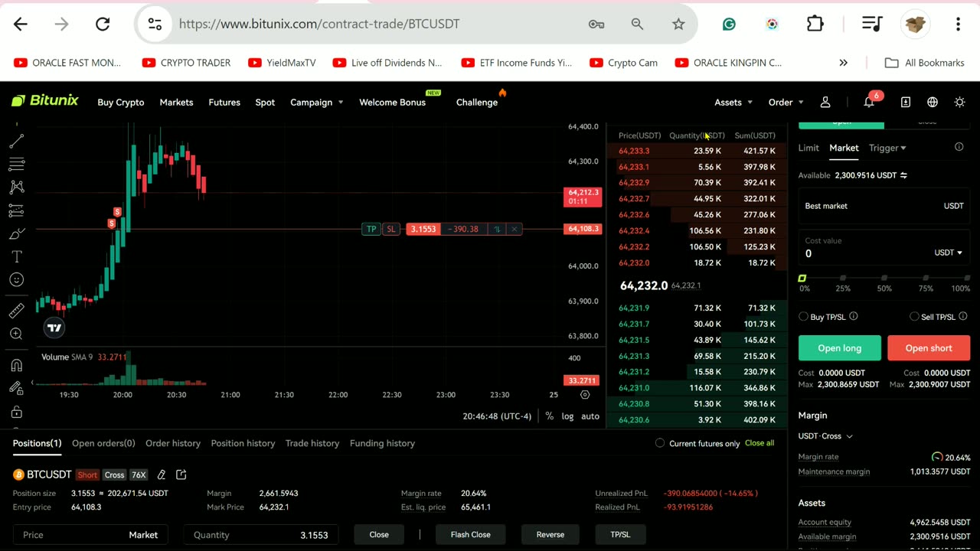The height and width of the screenshot is (551, 980).
Task: Open the Trigger order type dropdown
Action: [x=887, y=148]
